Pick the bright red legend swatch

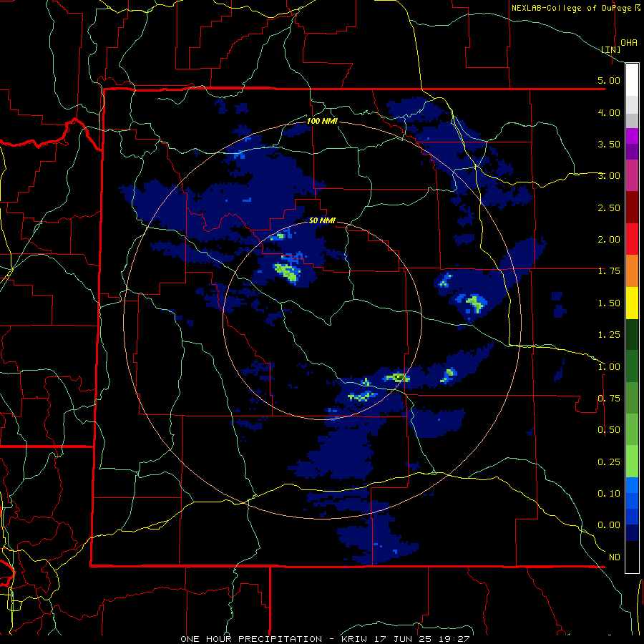(x=632, y=239)
